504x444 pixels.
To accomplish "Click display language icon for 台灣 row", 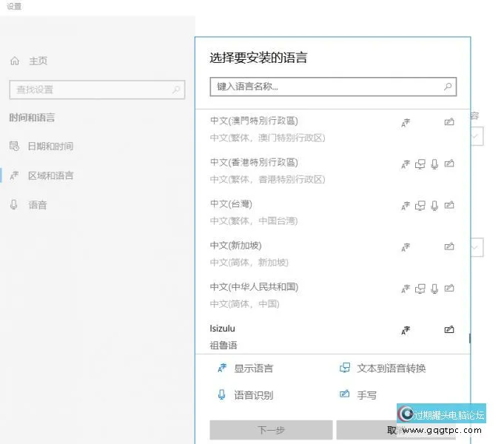I will tap(406, 206).
